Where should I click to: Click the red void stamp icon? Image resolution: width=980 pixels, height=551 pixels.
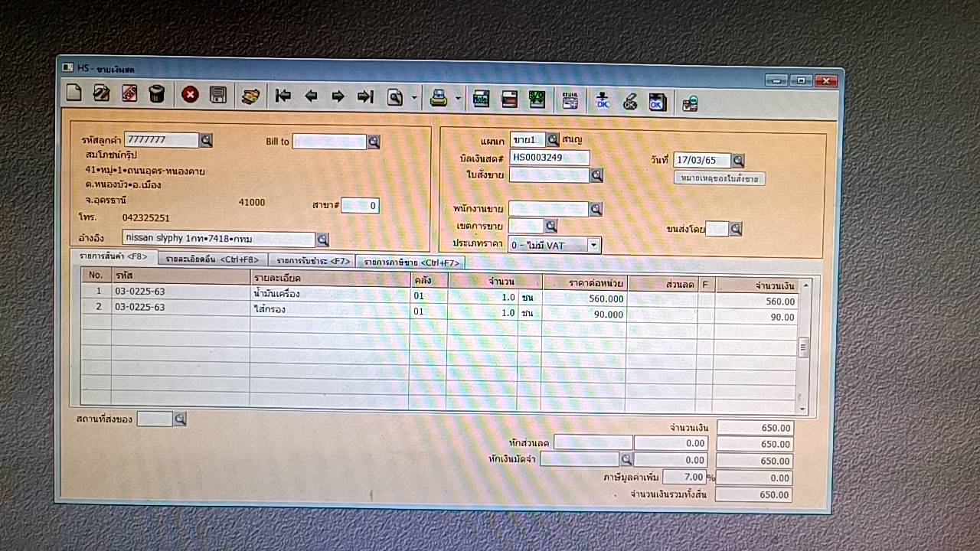[129, 94]
